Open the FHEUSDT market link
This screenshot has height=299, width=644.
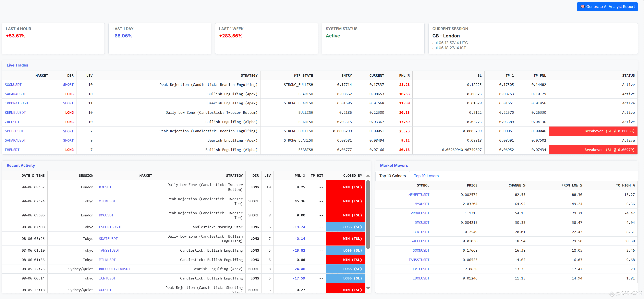coord(12,150)
